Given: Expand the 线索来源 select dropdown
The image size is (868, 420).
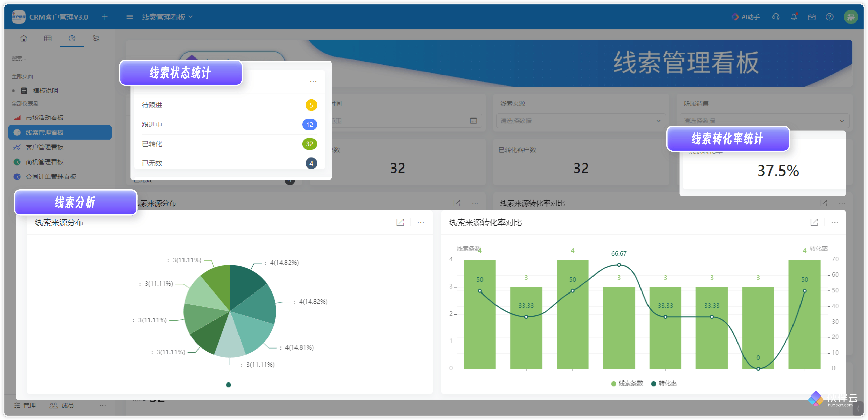Looking at the screenshot, I should click(x=581, y=121).
